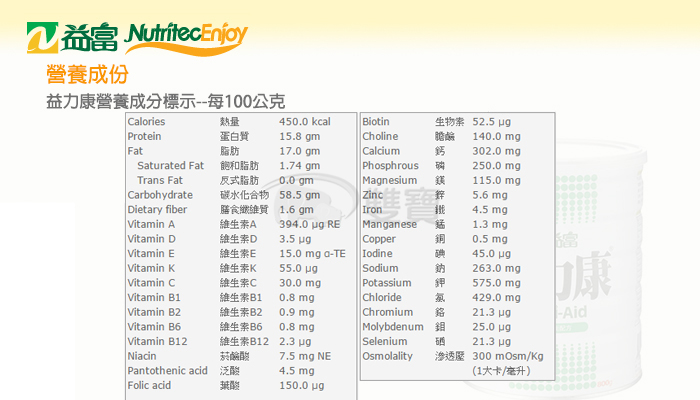Viewport: 700px width, 400px height.
Task: Click the Calcium label
Action: click(381, 151)
